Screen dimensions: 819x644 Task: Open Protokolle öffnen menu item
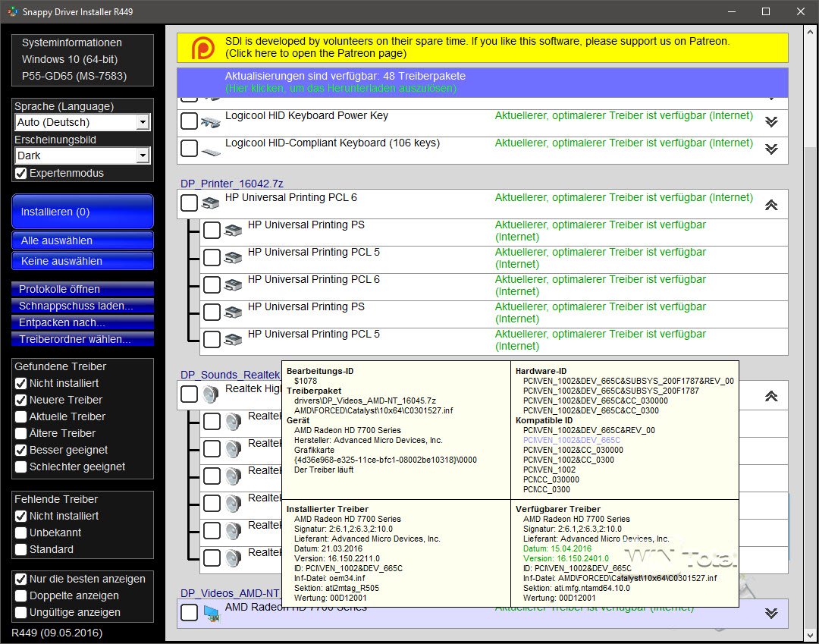(x=83, y=289)
